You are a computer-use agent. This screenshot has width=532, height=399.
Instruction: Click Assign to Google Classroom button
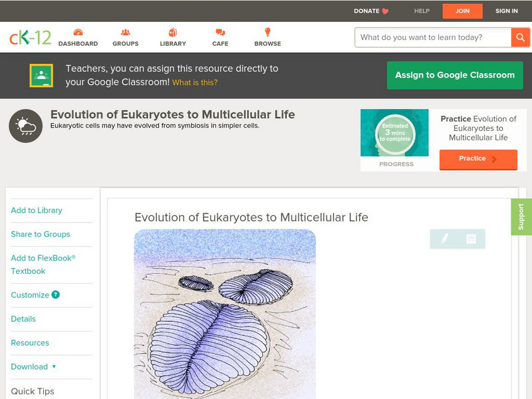(455, 75)
